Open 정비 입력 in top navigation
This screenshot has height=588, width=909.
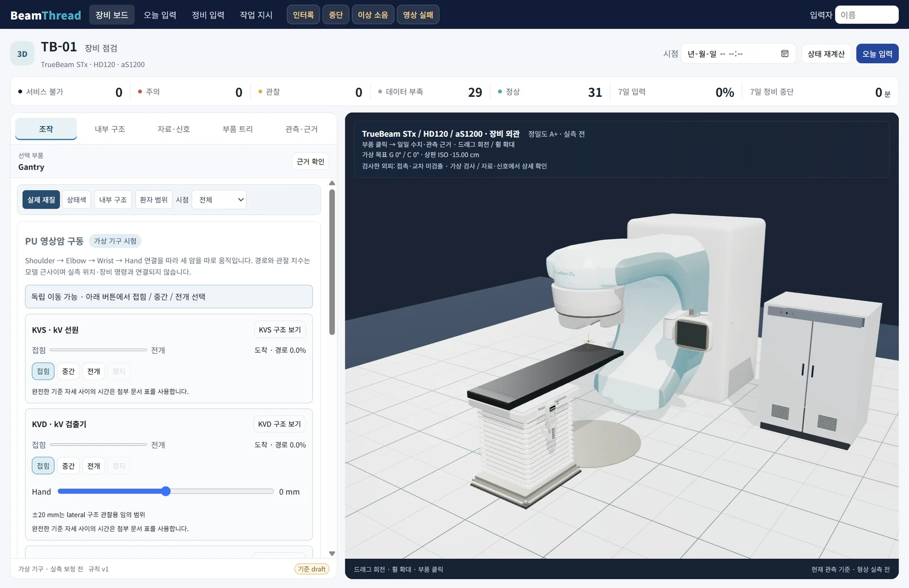click(x=208, y=15)
